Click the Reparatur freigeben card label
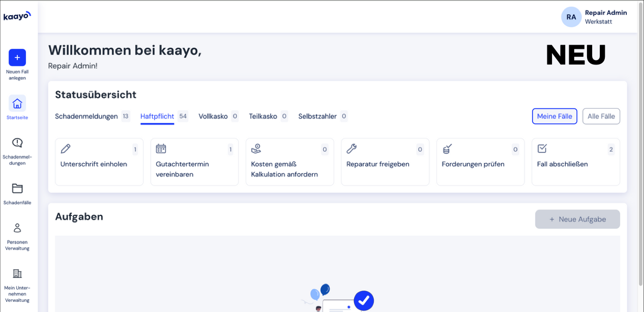The height and width of the screenshot is (312, 644). pyautogui.click(x=377, y=164)
